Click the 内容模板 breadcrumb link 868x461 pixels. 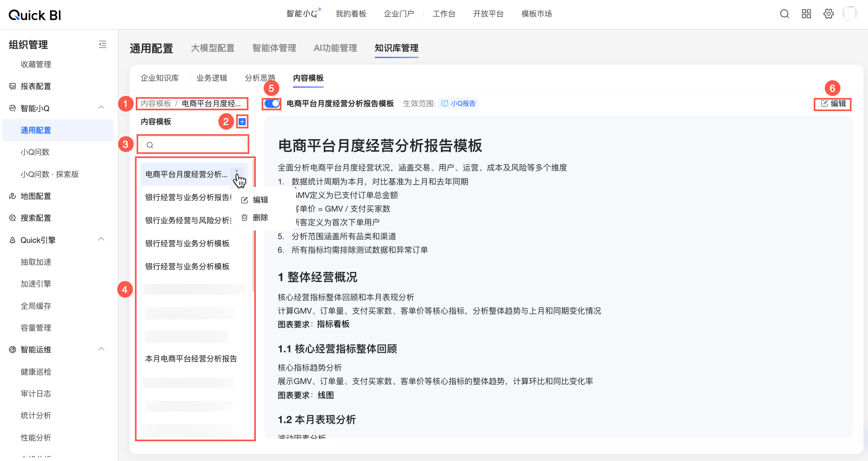click(x=155, y=104)
